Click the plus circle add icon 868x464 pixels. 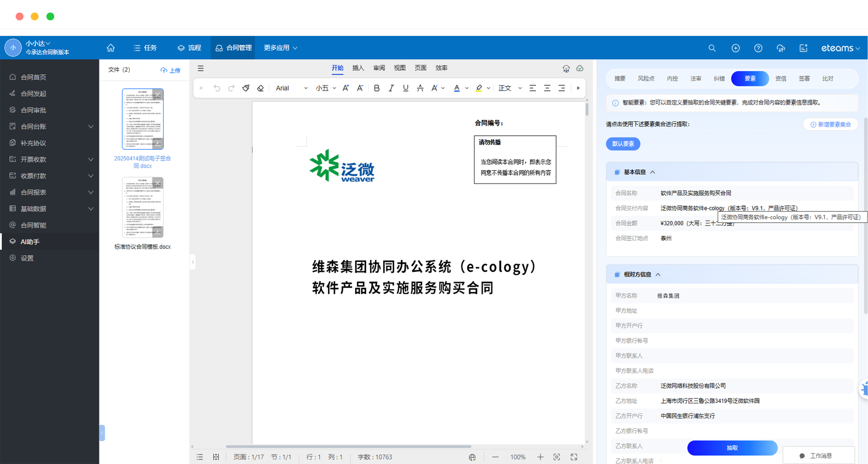(x=736, y=48)
